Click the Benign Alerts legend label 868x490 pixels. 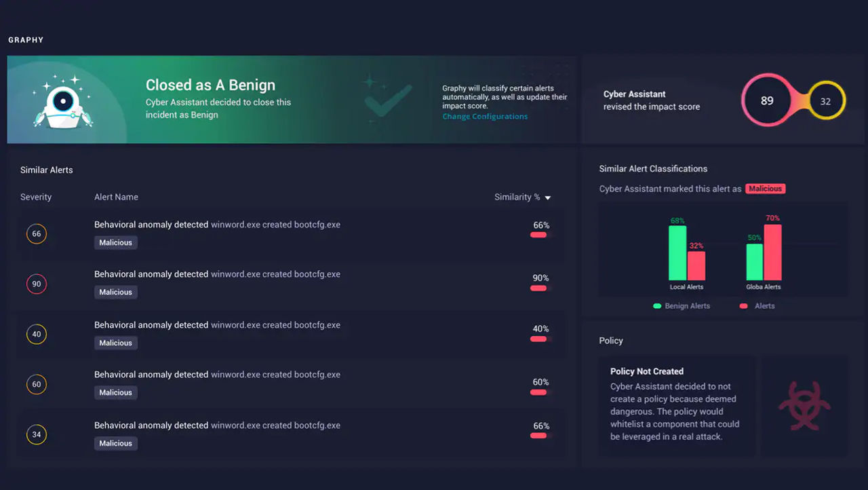(x=688, y=306)
